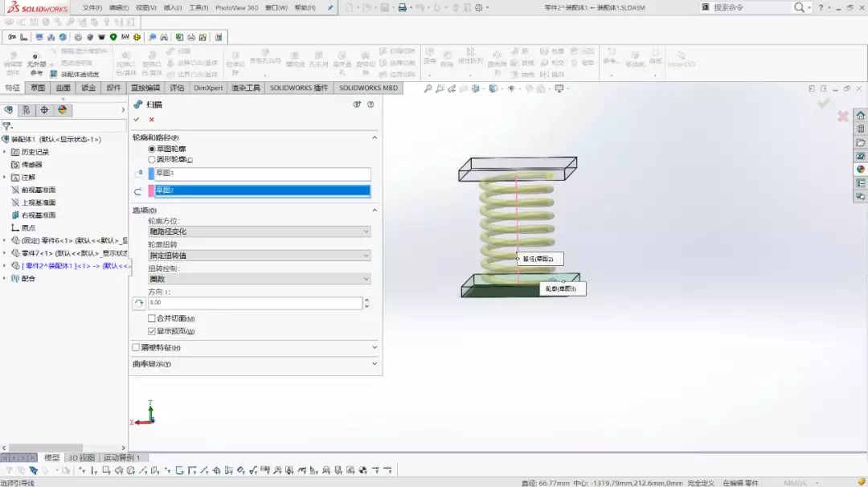Switch to the DimXpert tab

[208, 88]
